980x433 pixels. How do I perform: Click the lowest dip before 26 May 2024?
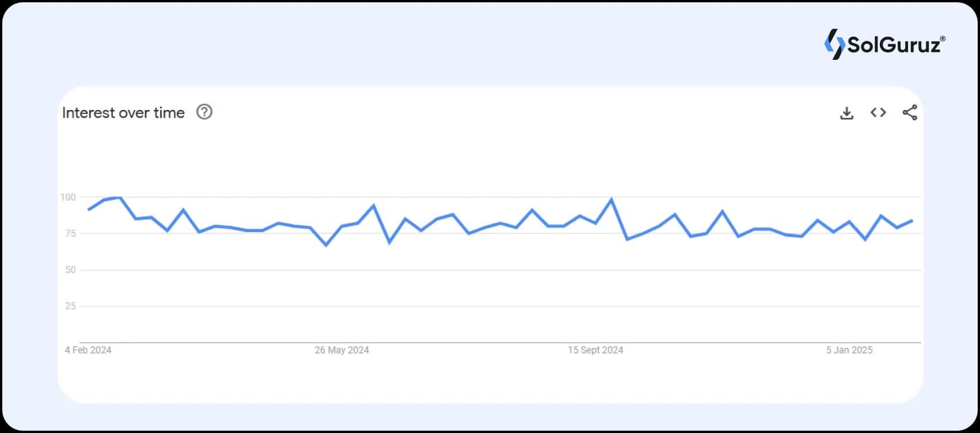pos(326,246)
